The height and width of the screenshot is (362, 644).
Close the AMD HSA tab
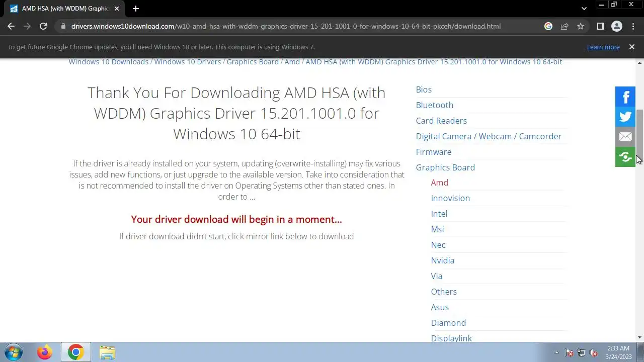point(117,9)
